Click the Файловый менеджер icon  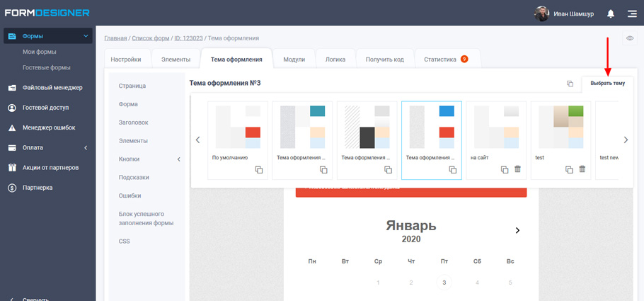click(x=12, y=88)
